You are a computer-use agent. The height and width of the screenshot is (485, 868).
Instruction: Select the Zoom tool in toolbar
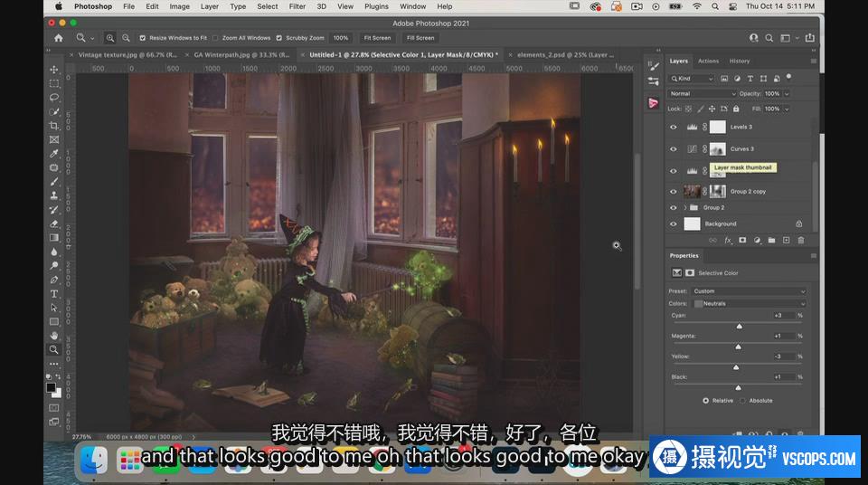point(53,350)
